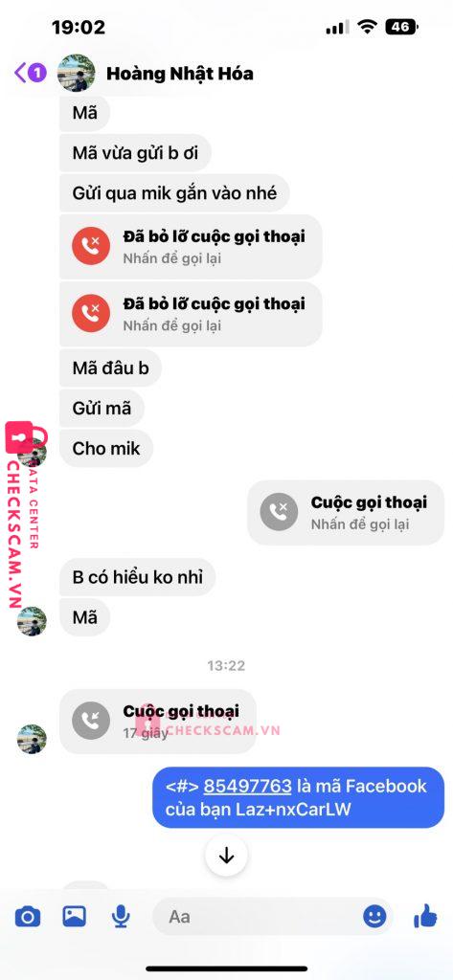Open Hoàng Nhật Hóa profile picture in header
Screen dimensions: 453x980
coord(77,73)
